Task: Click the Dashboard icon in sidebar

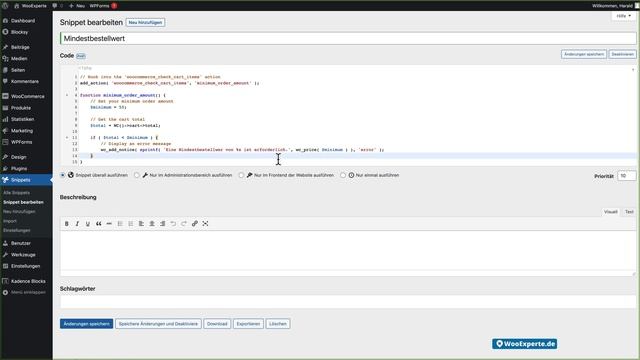Action: point(5,20)
